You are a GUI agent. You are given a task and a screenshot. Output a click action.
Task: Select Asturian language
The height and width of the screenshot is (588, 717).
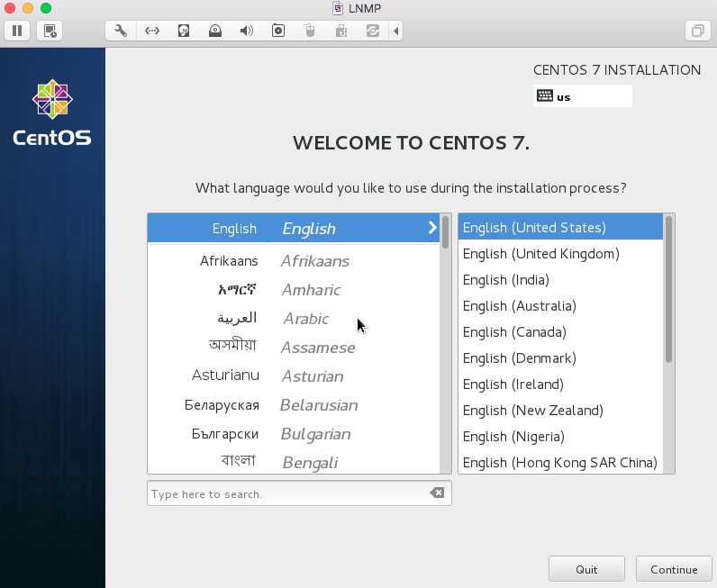pos(293,376)
